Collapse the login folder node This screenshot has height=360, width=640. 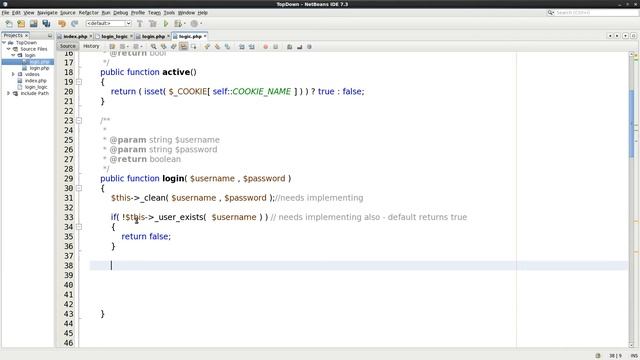tap(13, 55)
